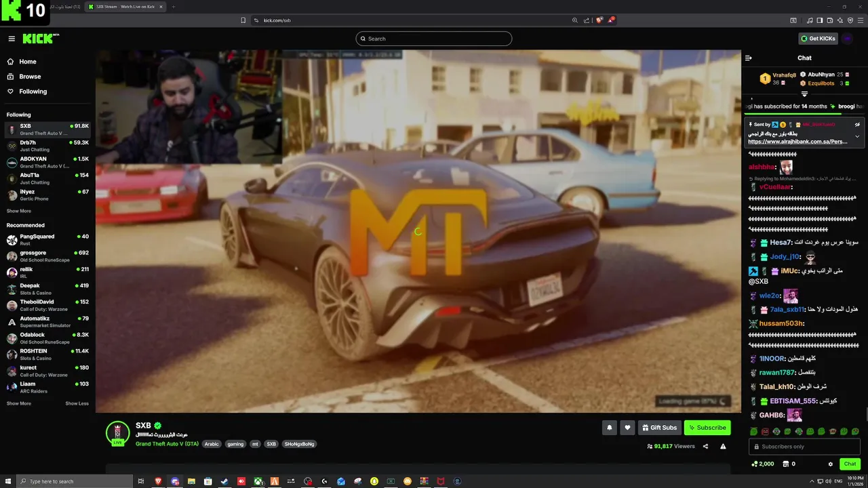868x488 pixels.
Task: Open the chat shop icon
Action: pos(786,464)
